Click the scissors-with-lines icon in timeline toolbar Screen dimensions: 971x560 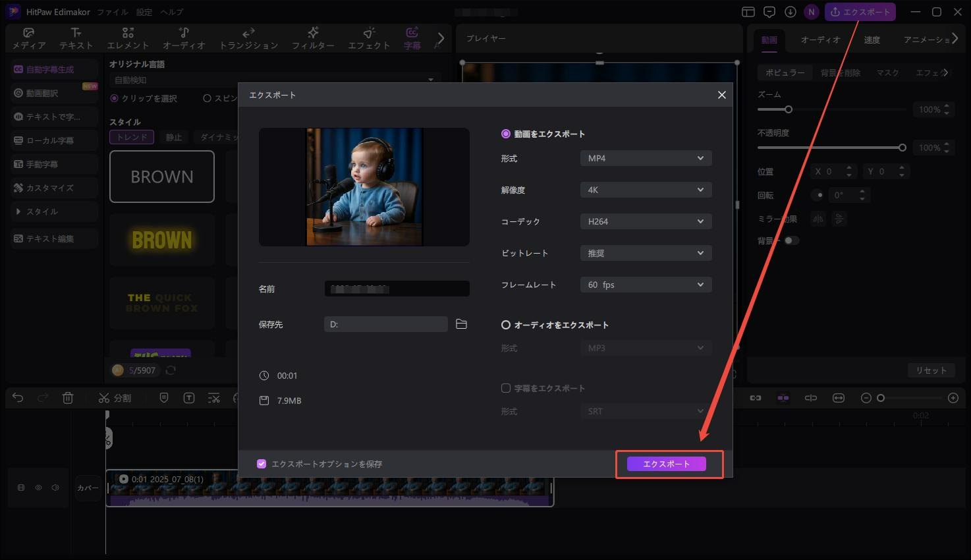click(x=214, y=398)
